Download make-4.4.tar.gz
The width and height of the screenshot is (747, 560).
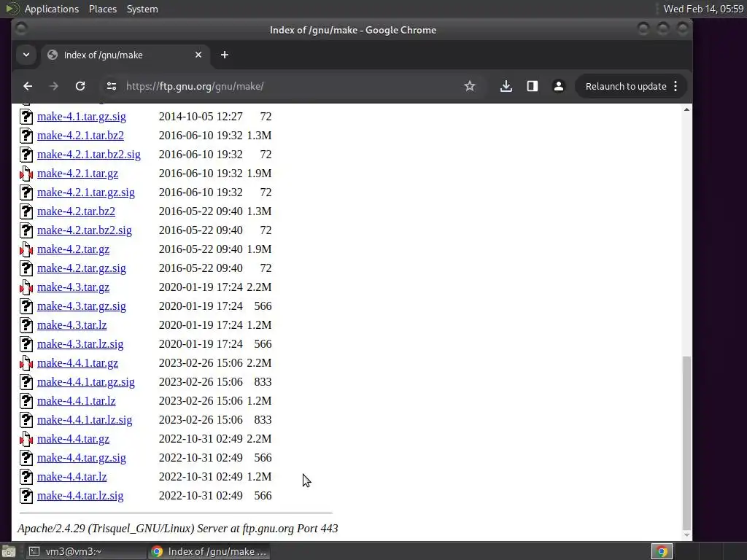pos(74,439)
